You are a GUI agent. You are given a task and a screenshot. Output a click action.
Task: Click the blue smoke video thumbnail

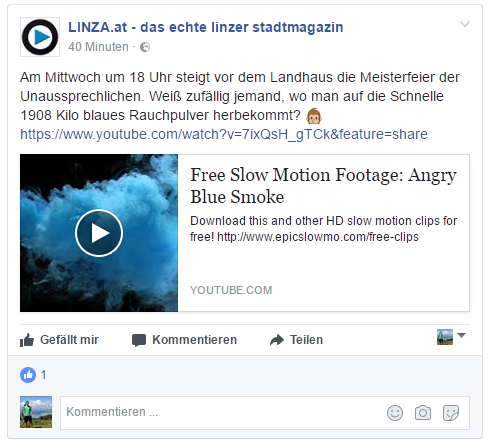[99, 233]
